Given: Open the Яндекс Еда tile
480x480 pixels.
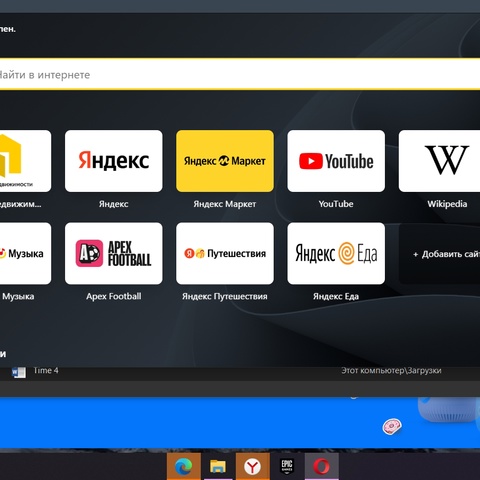Looking at the screenshot, I should click(336, 253).
